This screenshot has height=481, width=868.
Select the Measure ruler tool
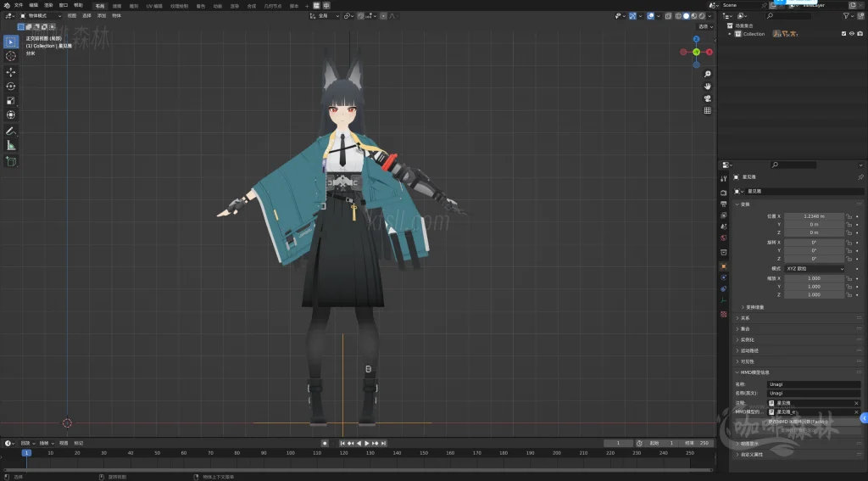10,145
